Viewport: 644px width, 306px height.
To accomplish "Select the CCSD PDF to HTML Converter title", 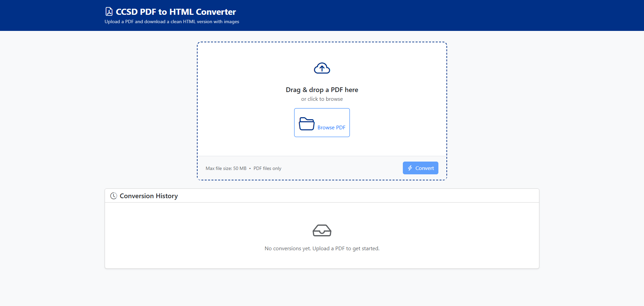I will (176, 12).
